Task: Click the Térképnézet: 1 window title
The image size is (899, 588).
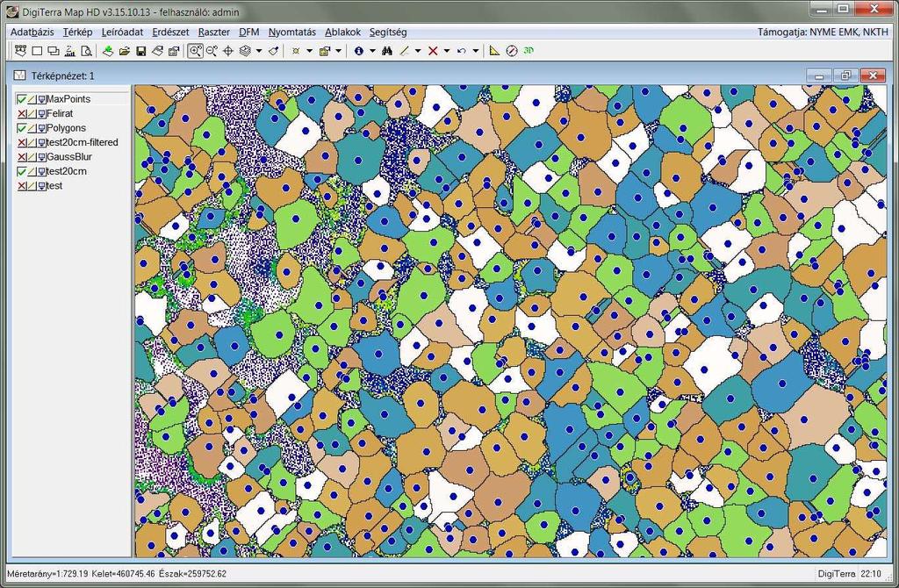Action: coord(63,75)
